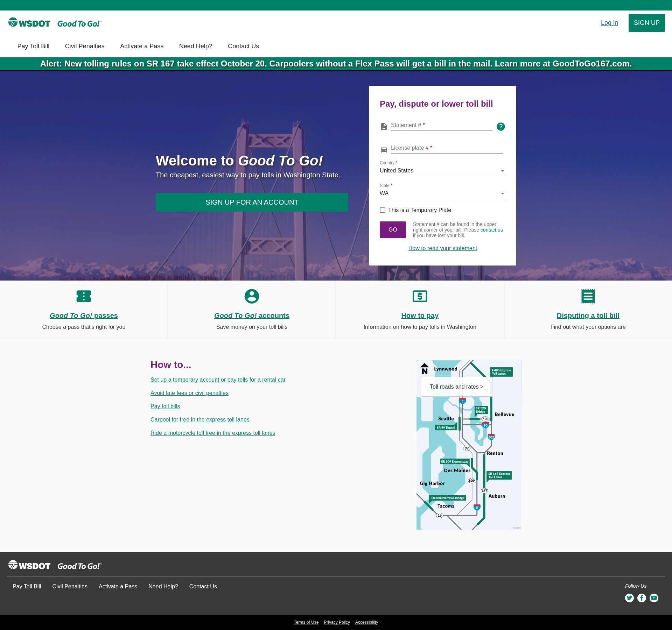Open the Disputing a toll bill link
This screenshot has width=672, height=630.
coord(588,316)
